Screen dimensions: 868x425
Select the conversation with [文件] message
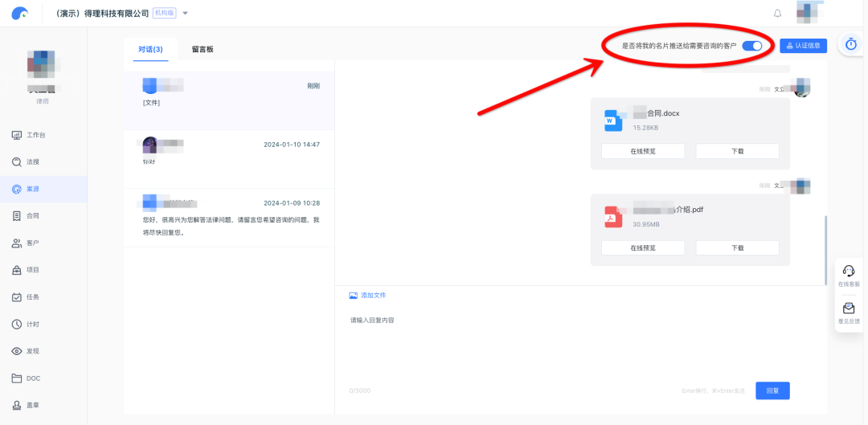coord(229,100)
